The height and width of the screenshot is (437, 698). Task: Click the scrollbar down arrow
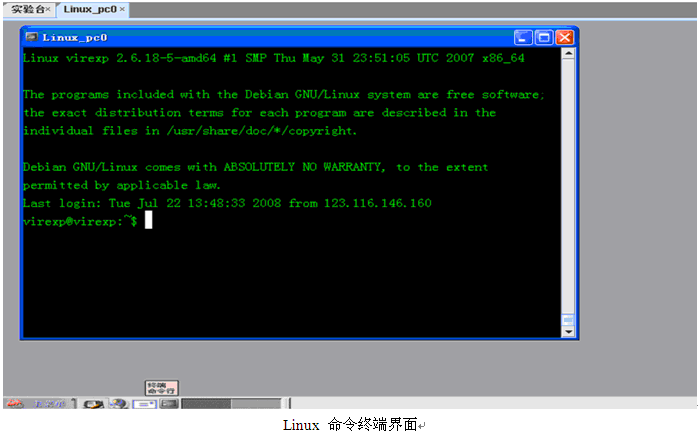pos(568,332)
